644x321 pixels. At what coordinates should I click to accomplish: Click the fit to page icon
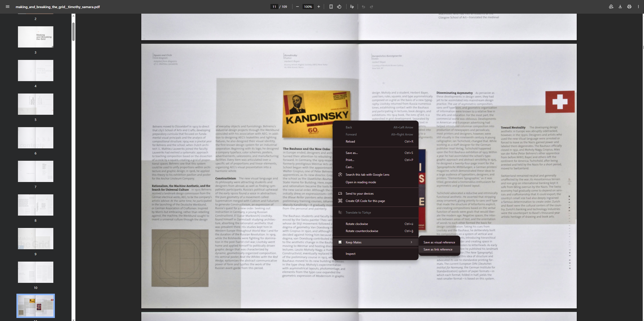[331, 7]
